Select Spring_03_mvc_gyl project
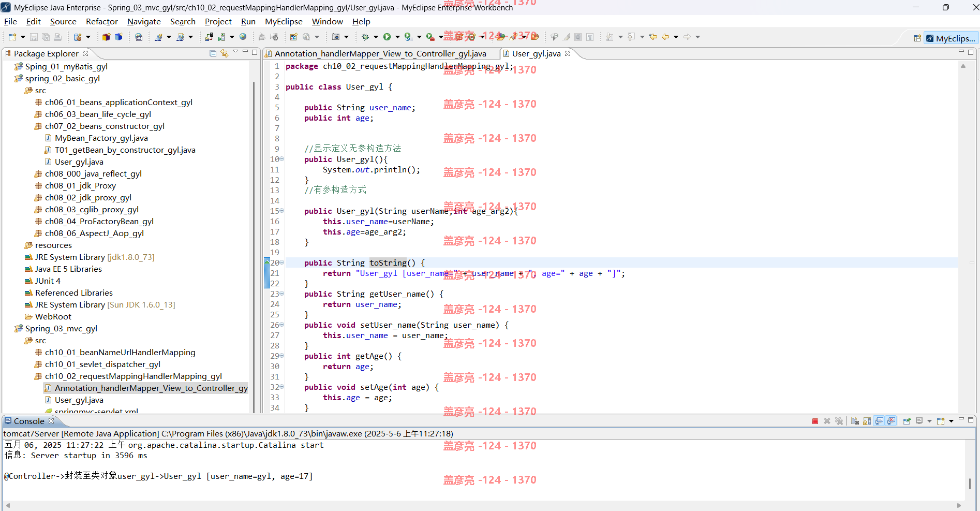This screenshot has height=511, width=980. [61, 328]
